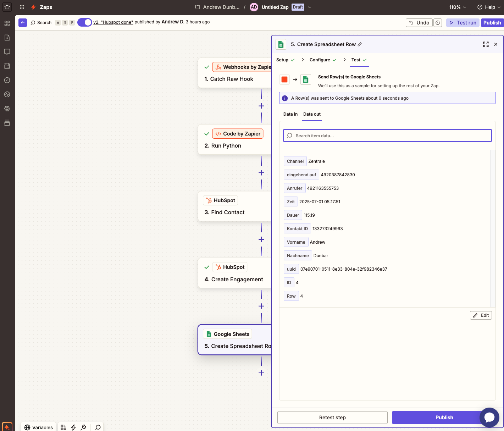Open the zoom level 110% dropdown
Screen dimensions: 504x431
pyautogui.click(x=458, y=7)
